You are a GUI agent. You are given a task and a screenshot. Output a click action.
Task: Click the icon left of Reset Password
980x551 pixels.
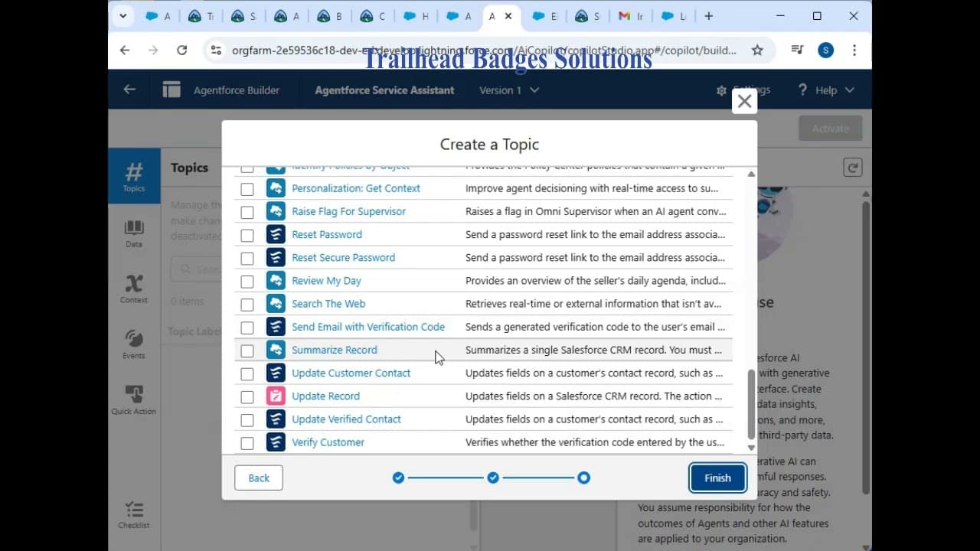tap(276, 234)
